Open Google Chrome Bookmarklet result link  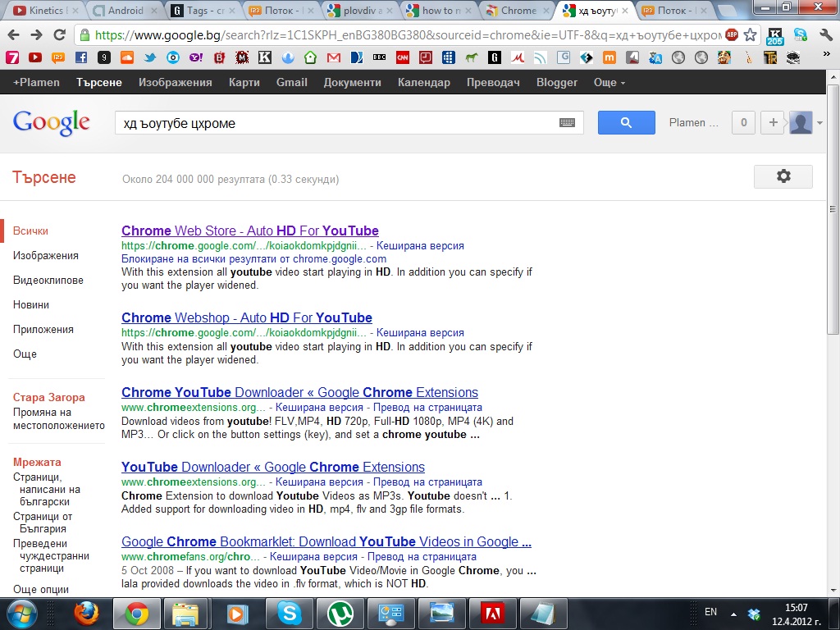tap(326, 541)
